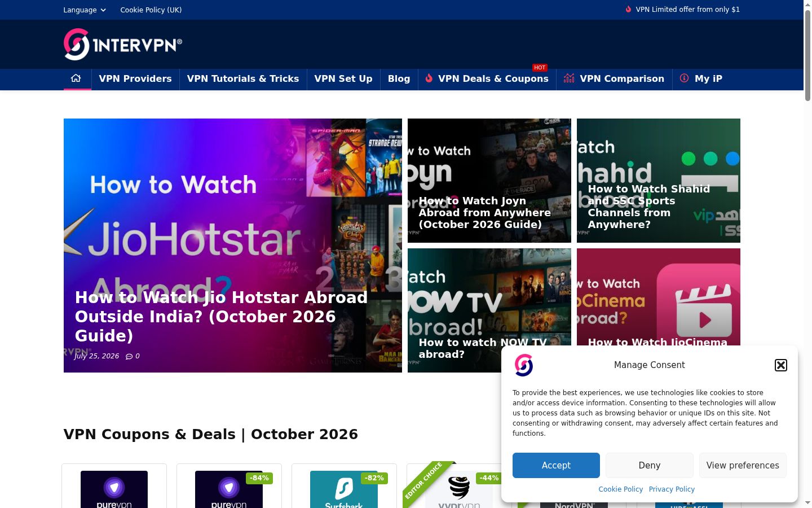812x508 pixels.
Task: Click the InterVPN logo
Action: [123, 44]
